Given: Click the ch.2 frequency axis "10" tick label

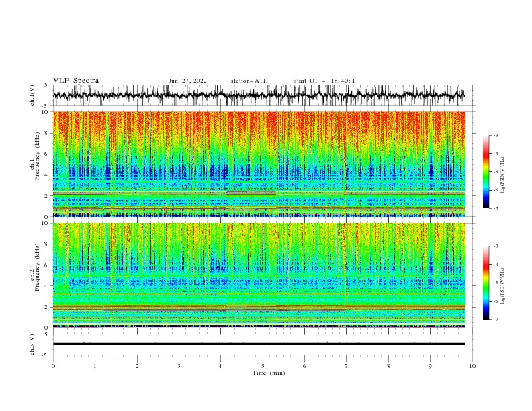Looking at the screenshot, I should click(x=46, y=223).
